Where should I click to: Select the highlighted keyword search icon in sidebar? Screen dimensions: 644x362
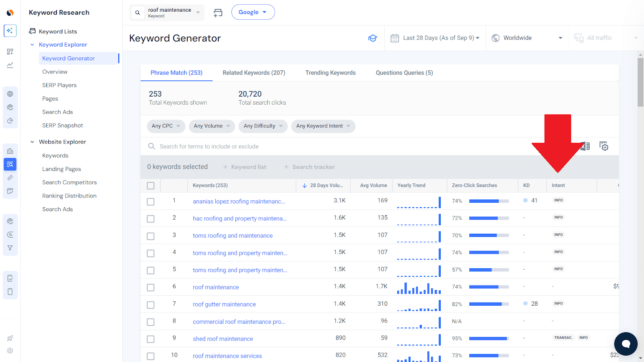pyautogui.click(x=10, y=164)
